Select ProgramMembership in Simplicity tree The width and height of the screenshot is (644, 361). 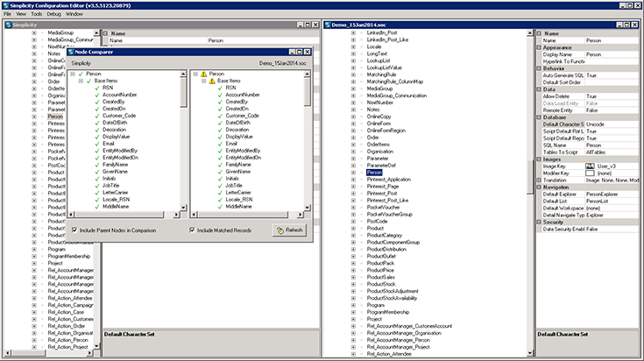coord(68,256)
